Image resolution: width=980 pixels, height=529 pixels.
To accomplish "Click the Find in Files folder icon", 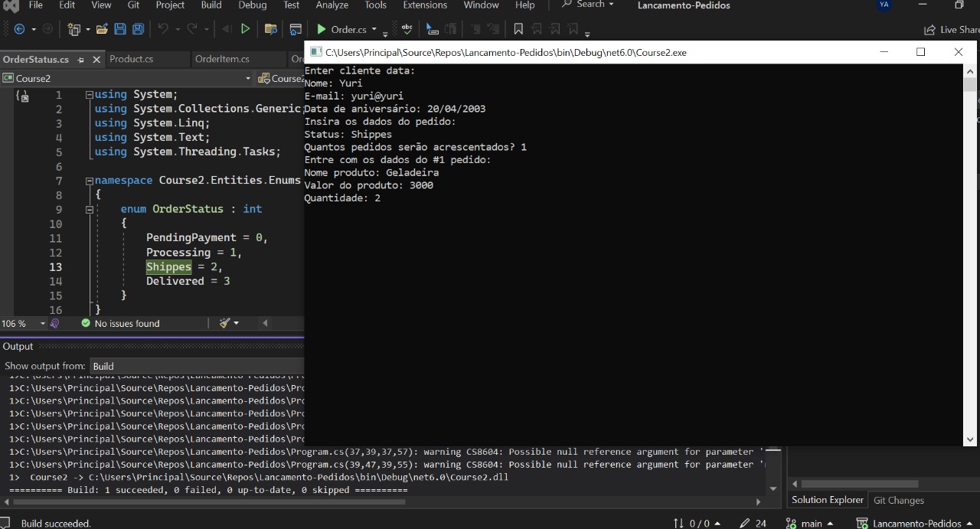I will click(270, 29).
